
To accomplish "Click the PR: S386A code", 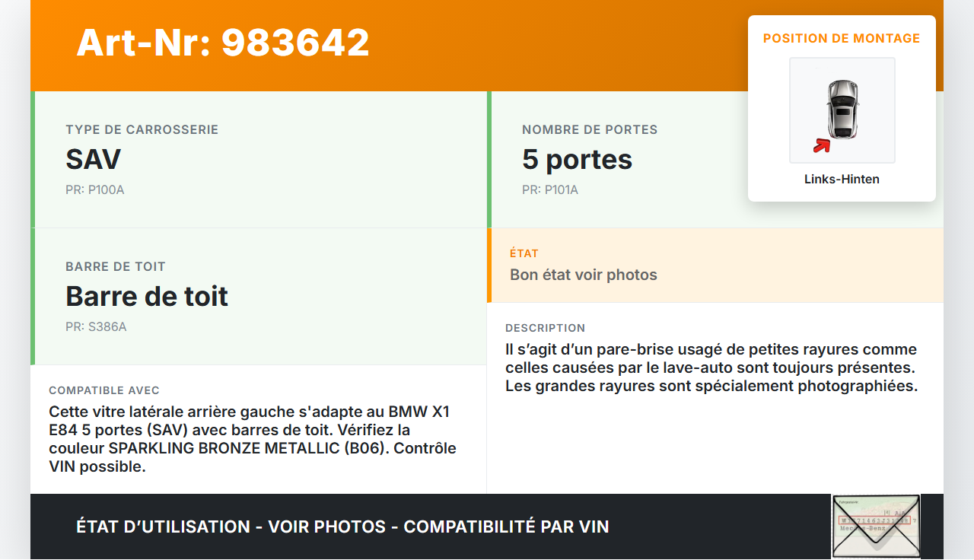I will pos(96,326).
